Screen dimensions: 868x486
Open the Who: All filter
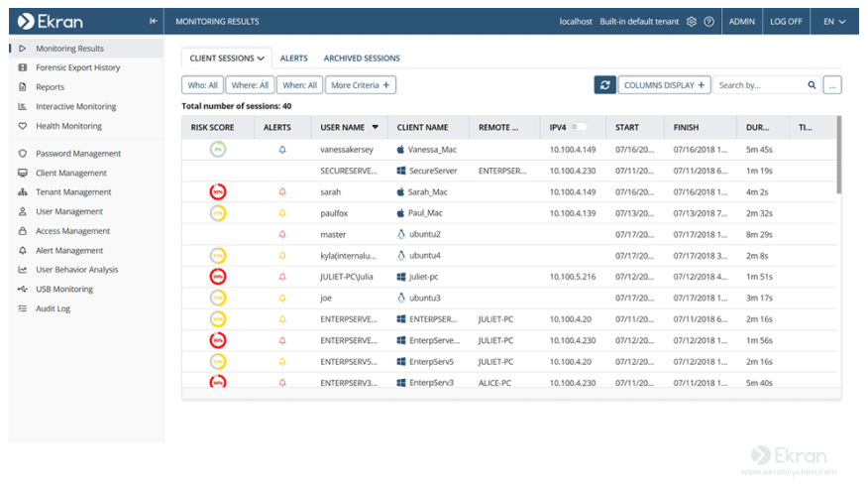[202, 85]
